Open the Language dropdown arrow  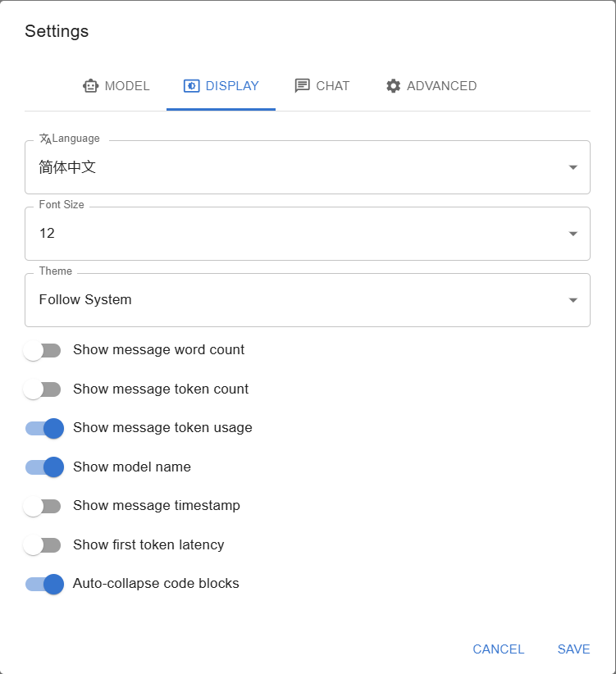[x=573, y=166]
